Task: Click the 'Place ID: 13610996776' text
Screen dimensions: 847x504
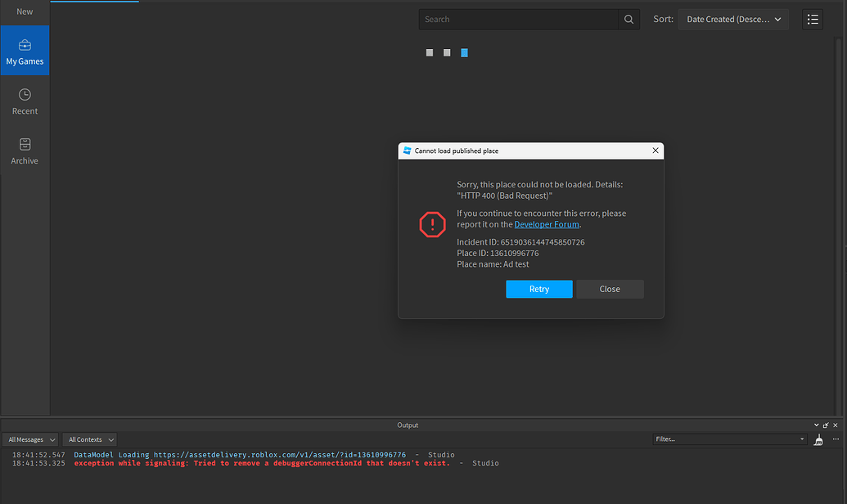Action: coord(498,253)
